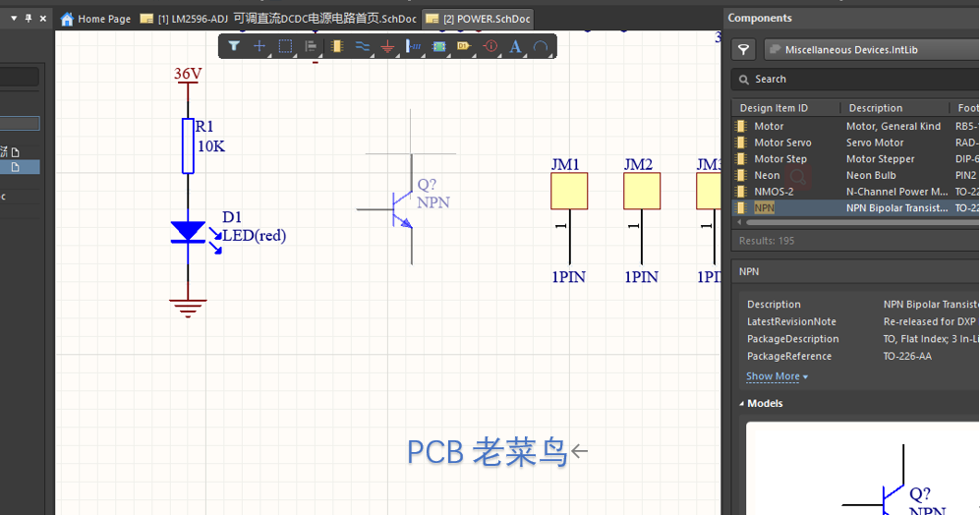The height and width of the screenshot is (515, 980).
Task: Pin the left panel with pushpin icon
Action: click(x=28, y=19)
